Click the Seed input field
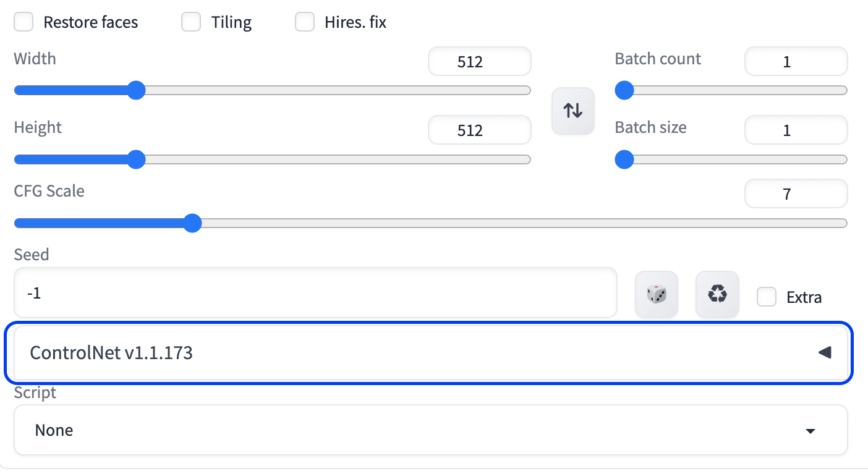 [315, 293]
